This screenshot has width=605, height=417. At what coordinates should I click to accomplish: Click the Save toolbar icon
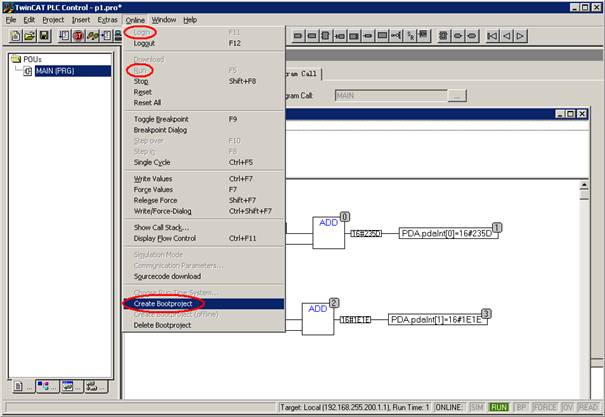tap(45, 36)
